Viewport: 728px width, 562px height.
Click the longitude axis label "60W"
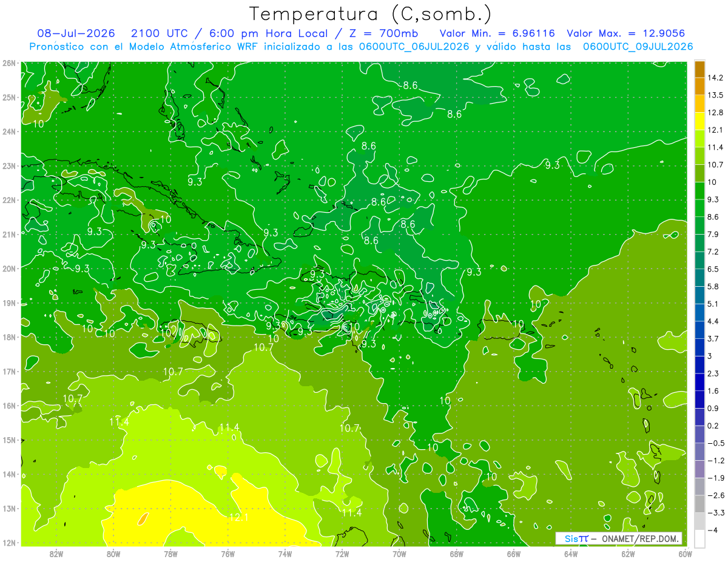coord(685,553)
